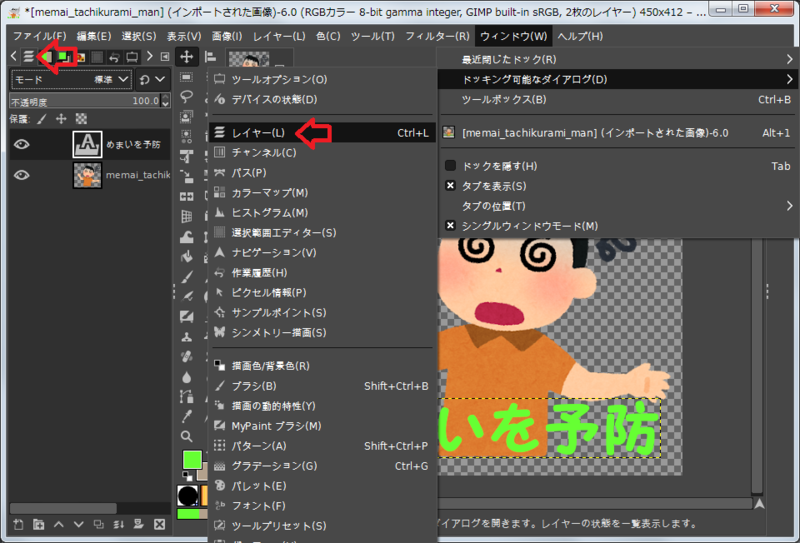Choose ナビゲーション(V) dialog entry
Image resolution: width=800 pixels, height=543 pixels.
pyautogui.click(x=323, y=252)
